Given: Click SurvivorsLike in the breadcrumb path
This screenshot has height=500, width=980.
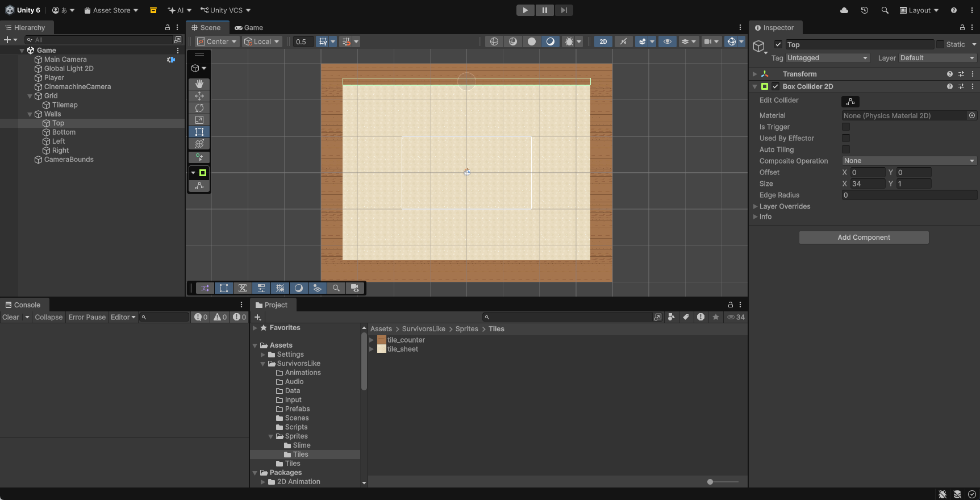Looking at the screenshot, I should point(423,329).
